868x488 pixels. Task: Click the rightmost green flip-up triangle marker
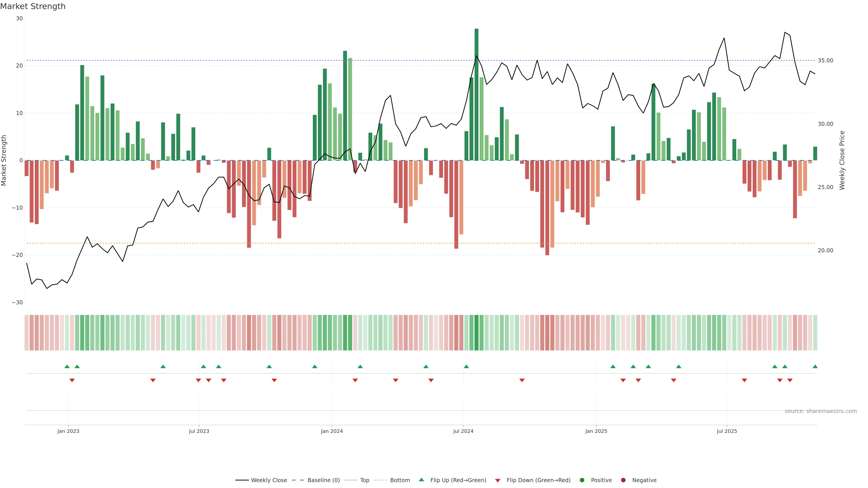(815, 366)
